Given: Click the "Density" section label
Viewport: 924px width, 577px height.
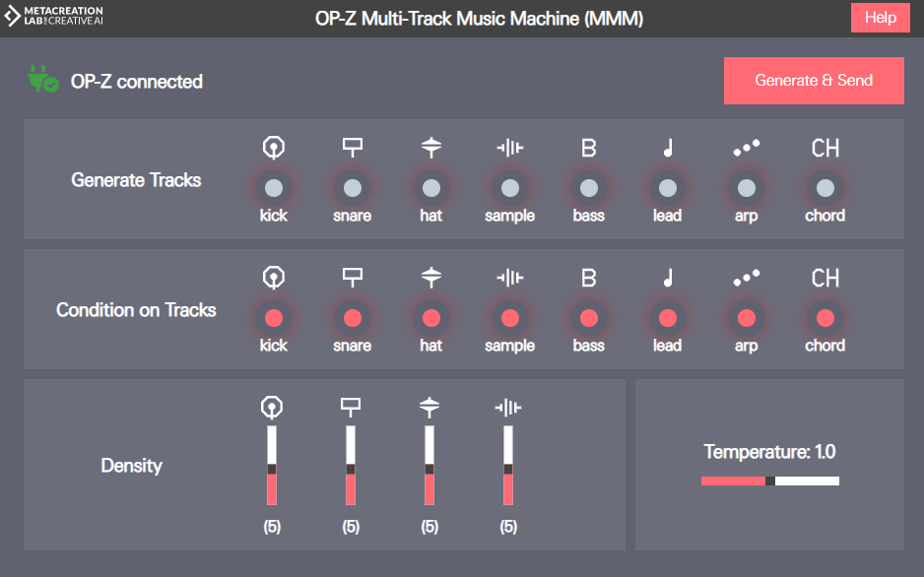Looking at the screenshot, I should [x=131, y=466].
